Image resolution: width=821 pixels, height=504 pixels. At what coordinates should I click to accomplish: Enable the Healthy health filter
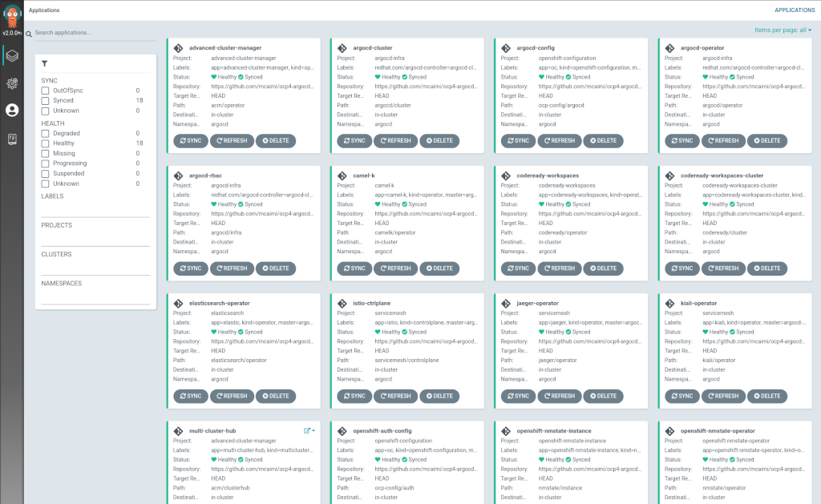pyautogui.click(x=45, y=143)
